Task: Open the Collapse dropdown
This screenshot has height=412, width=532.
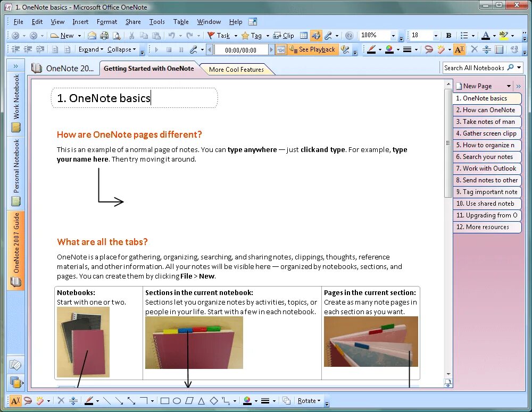Action: pos(121,49)
